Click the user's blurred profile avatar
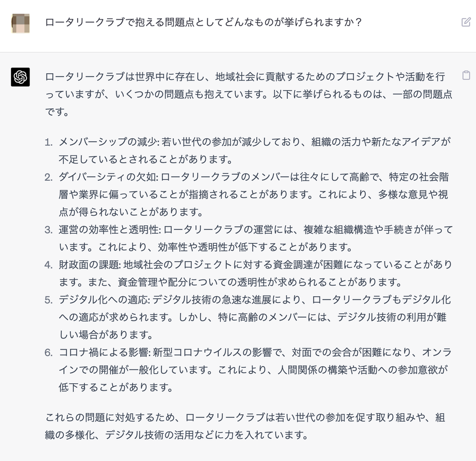Image resolution: width=476 pixels, height=461 pixels. pos(21,23)
